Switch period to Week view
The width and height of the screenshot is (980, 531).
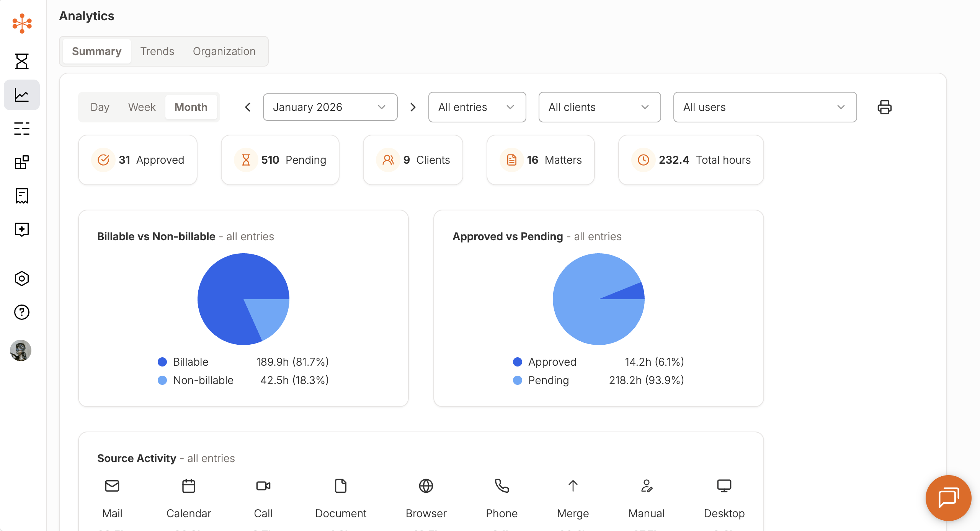click(x=142, y=107)
